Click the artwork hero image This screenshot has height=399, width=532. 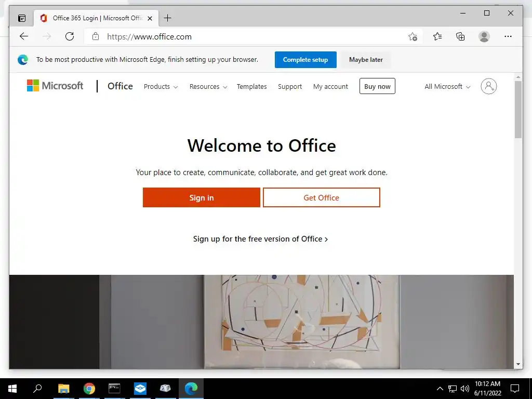261,322
